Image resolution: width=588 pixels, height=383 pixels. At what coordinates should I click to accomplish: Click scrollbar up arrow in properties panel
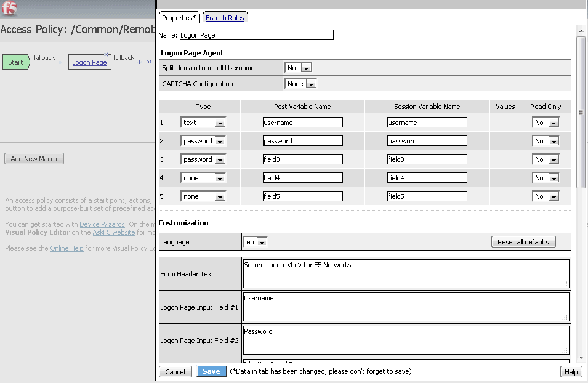581,30
